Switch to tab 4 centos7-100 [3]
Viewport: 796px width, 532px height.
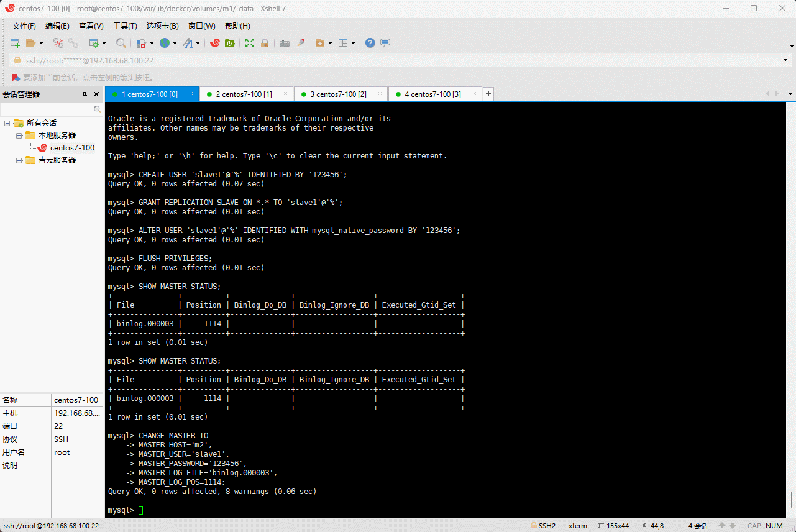435,94
